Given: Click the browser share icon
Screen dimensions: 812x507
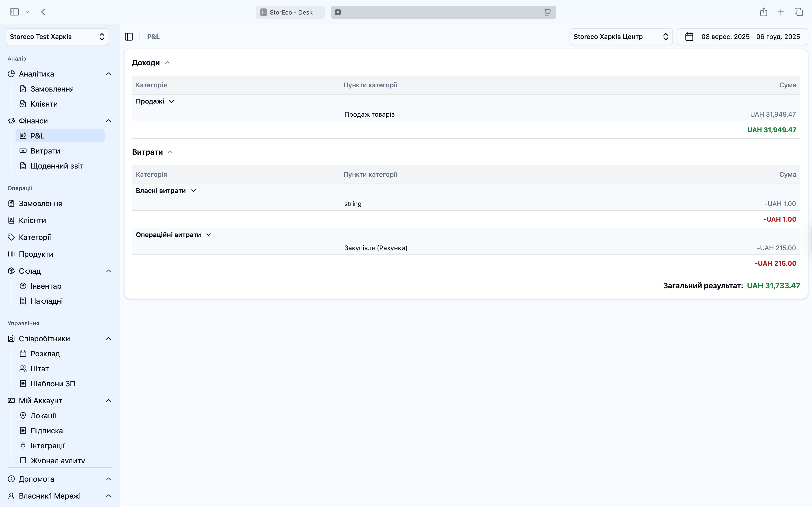Looking at the screenshot, I should [763, 12].
